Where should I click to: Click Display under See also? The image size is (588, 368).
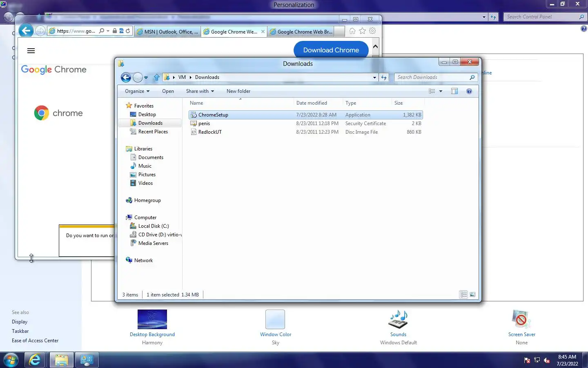[20, 322]
